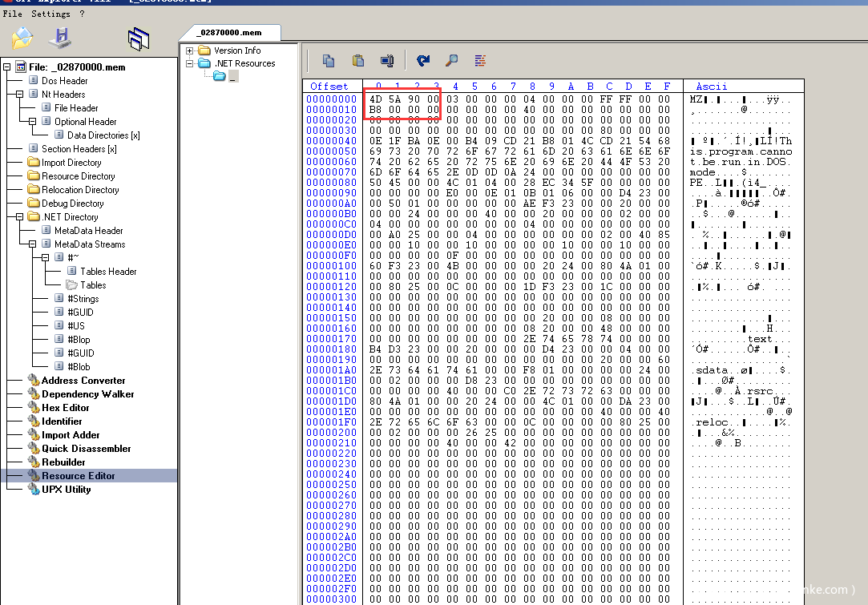The width and height of the screenshot is (868, 605).
Task: Expand the Version Info folder
Action: (x=190, y=50)
